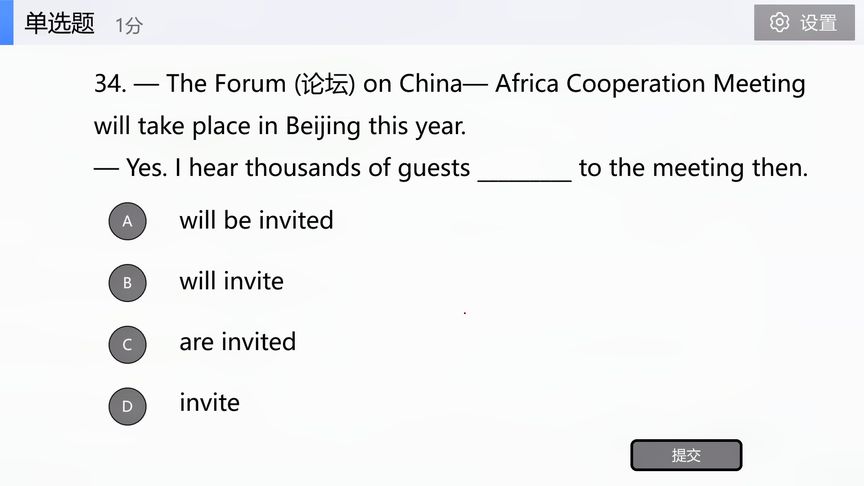Image resolution: width=864 pixels, height=486 pixels.
Task: Click the 提交 submit button
Action: coord(686,455)
